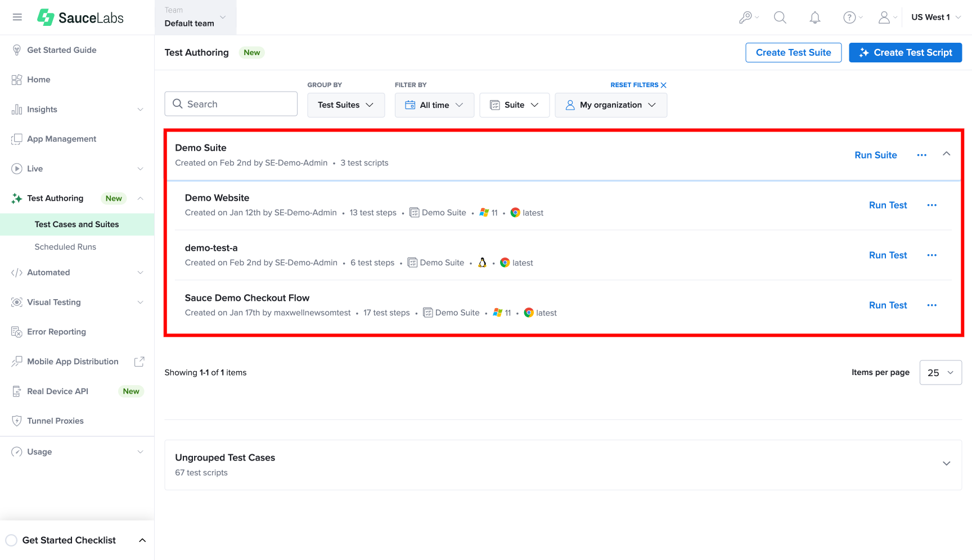Click Create Test Suite button
Image resolution: width=972 pixels, height=560 pixels.
tap(793, 53)
